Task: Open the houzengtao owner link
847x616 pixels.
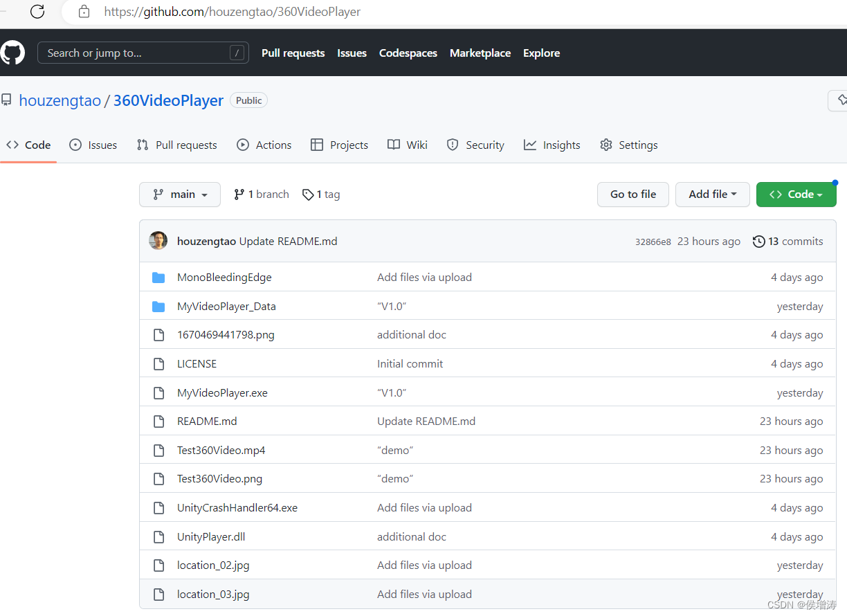Action: click(x=60, y=100)
